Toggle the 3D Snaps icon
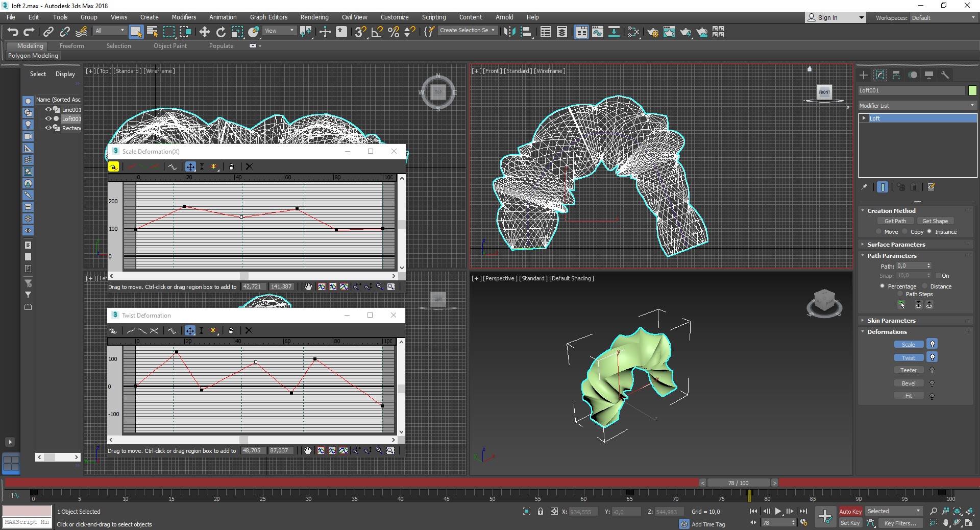The image size is (980, 530). click(x=360, y=32)
